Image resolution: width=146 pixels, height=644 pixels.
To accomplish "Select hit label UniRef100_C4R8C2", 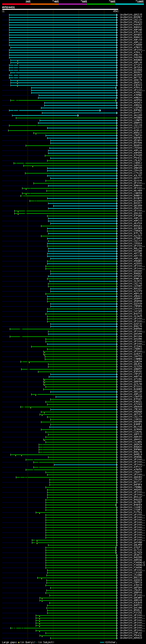I will (131, 163).
